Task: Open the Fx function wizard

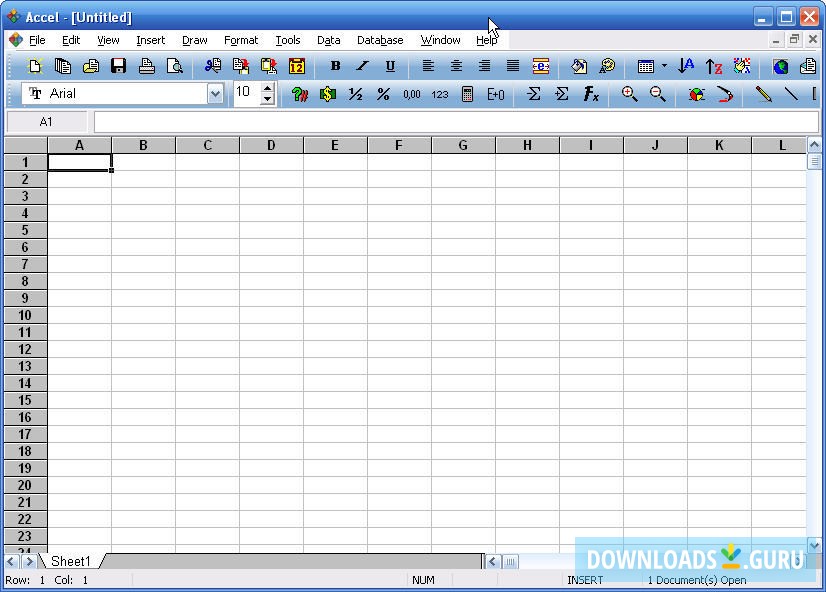Action: tap(591, 94)
